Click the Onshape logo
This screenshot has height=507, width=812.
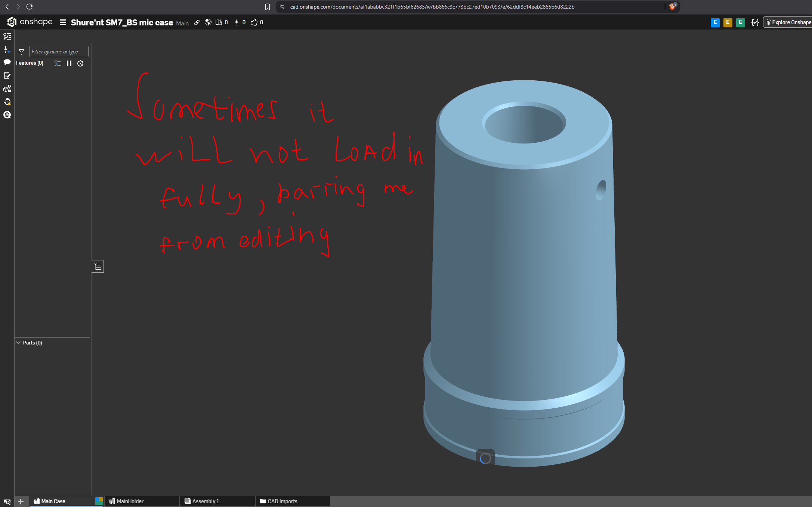tap(30, 22)
